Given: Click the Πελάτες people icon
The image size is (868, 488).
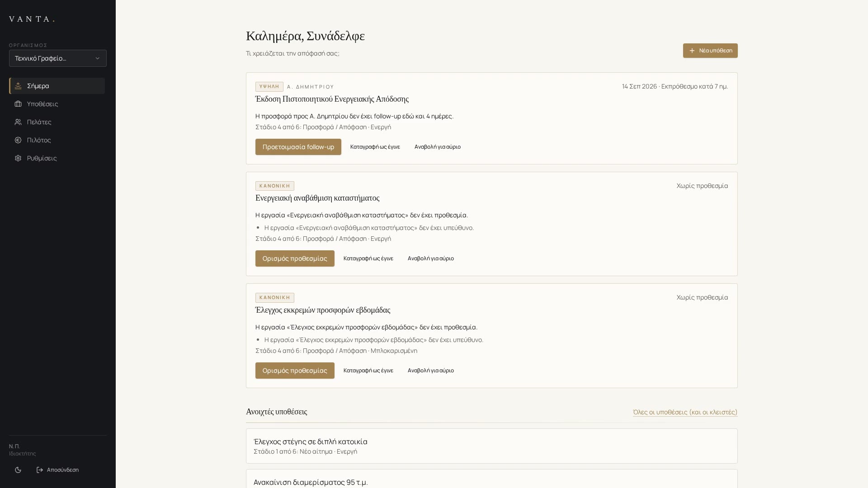Looking at the screenshot, I should click(x=18, y=122).
